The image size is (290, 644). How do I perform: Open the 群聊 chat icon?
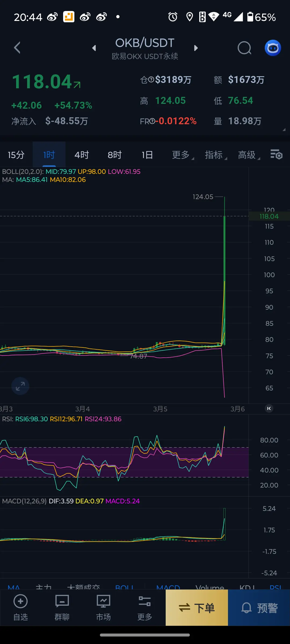[62, 608]
